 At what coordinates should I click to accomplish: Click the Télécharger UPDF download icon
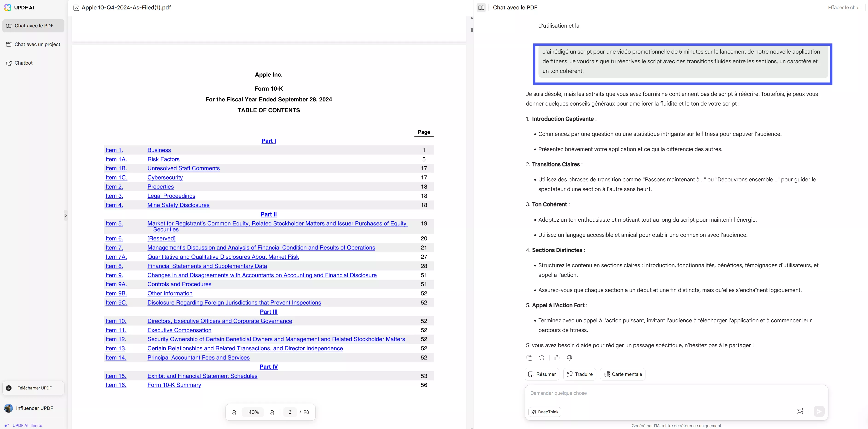click(x=9, y=388)
